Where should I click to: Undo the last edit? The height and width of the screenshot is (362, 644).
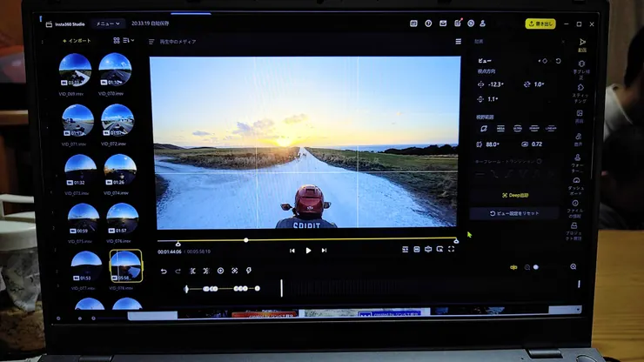[164, 271]
